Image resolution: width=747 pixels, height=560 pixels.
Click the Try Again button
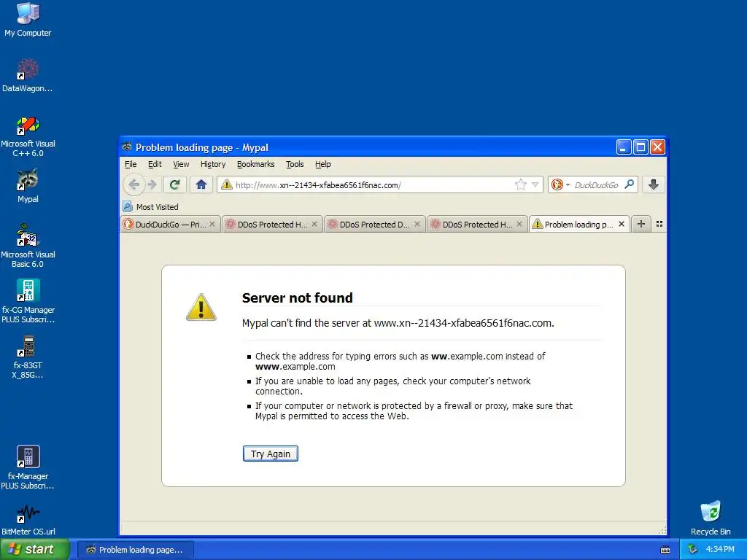(271, 454)
